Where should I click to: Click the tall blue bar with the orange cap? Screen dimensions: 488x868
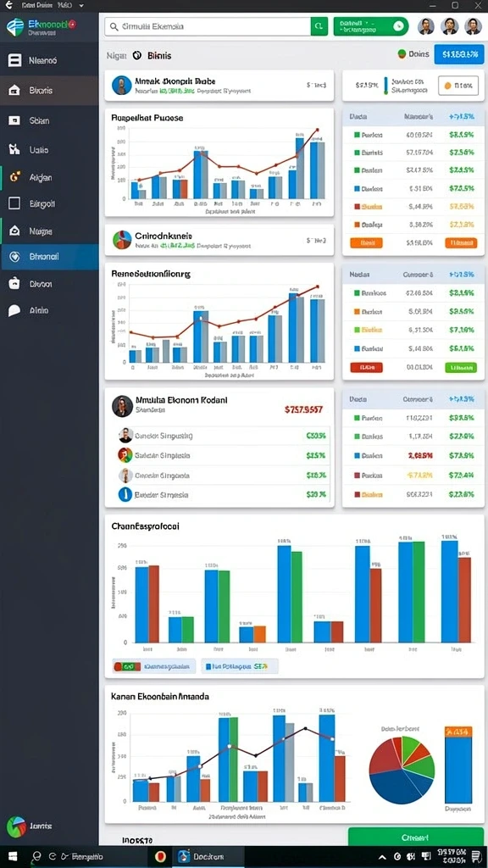[458, 765]
